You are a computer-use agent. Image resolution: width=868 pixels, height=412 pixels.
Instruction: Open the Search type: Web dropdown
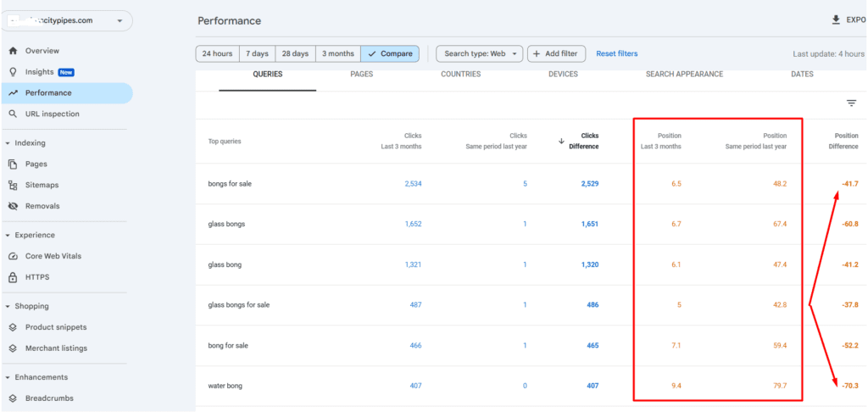479,54
